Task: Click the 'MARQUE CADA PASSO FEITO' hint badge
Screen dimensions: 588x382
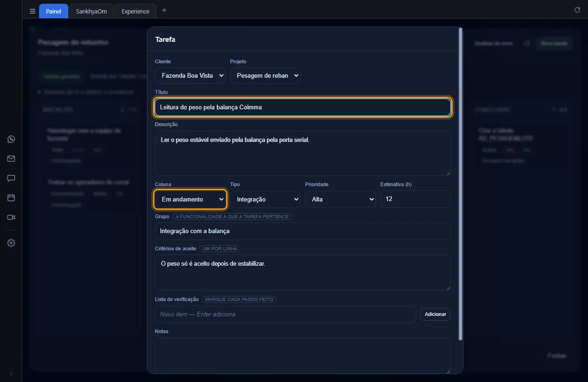Action: coord(239,299)
